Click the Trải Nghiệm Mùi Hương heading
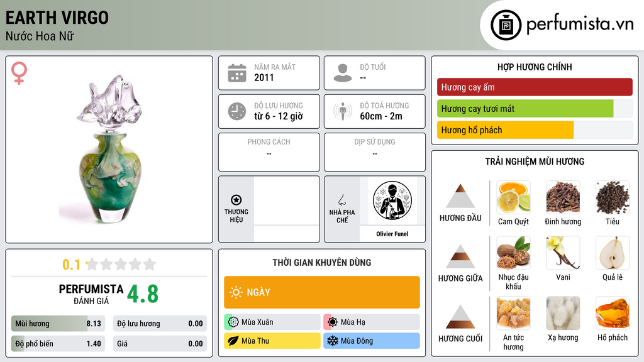Image resolution: width=644 pixels, height=362 pixels. tap(535, 162)
